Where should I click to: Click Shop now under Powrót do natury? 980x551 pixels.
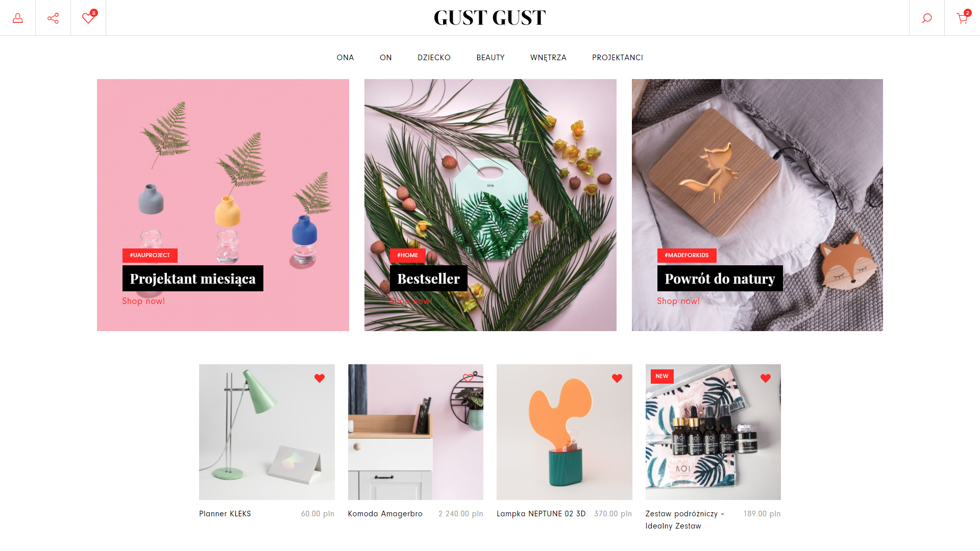(x=678, y=301)
